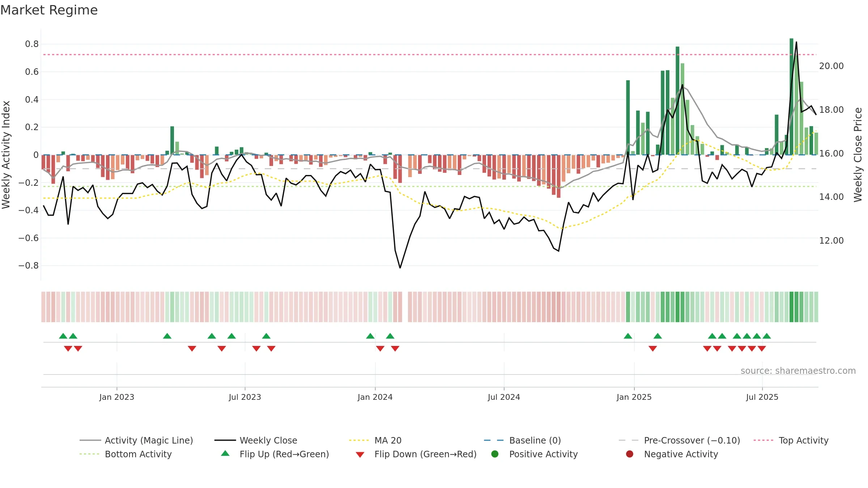The image size is (868, 488).
Task: Click the gray Magic Line legend swatch
Action: pos(90,440)
